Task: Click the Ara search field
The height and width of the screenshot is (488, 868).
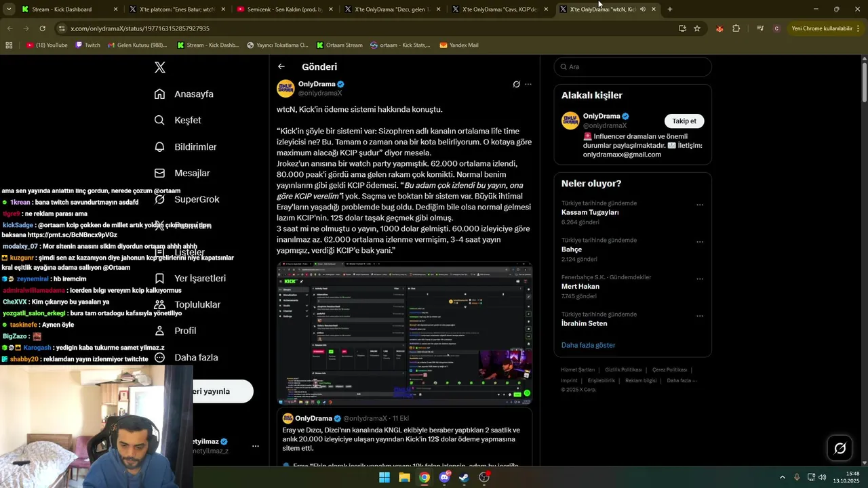Action: (633, 66)
